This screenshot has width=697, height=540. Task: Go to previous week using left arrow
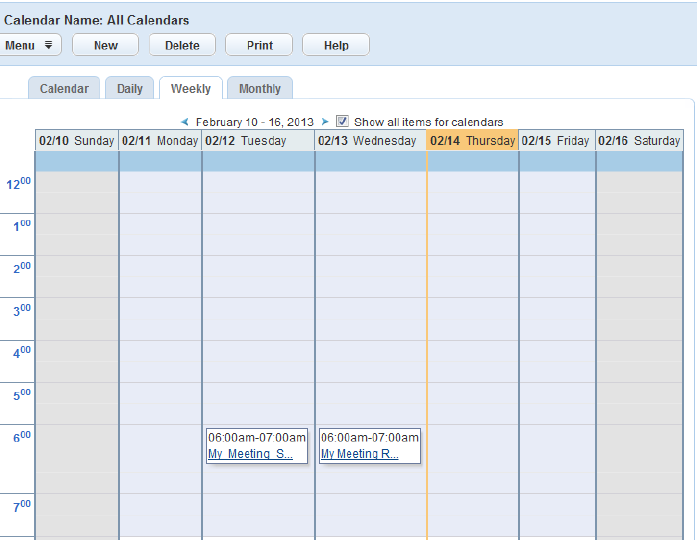coord(185,122)
